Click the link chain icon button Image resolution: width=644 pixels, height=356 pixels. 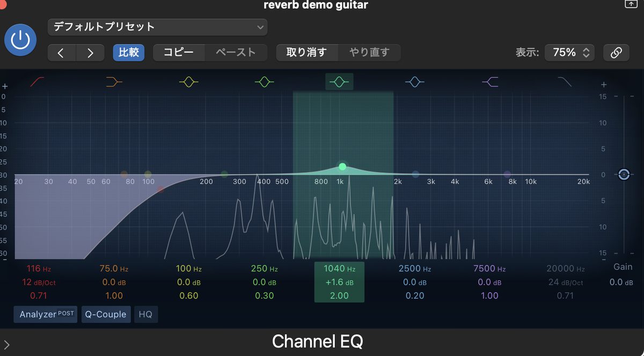coord(616,53)
